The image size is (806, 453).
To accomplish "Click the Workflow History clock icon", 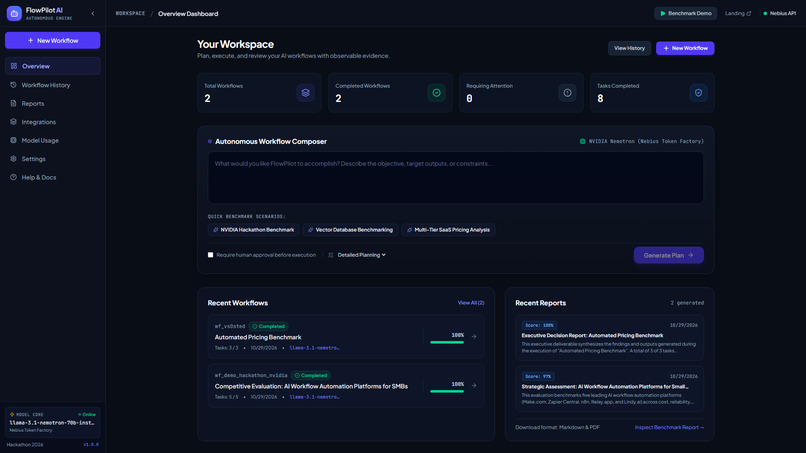I will point(13,85).
